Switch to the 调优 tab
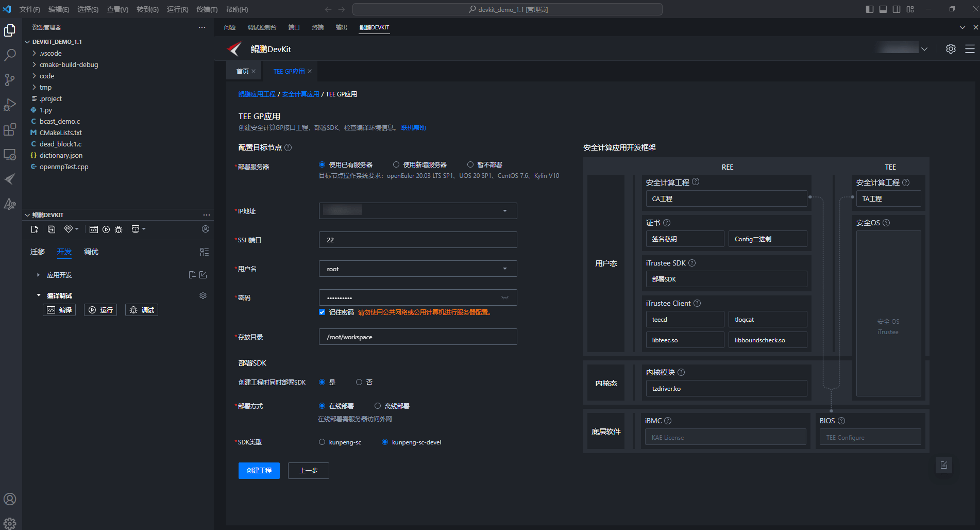The height and width of the screenshot is (530, 980). click(x=91, y=252)
